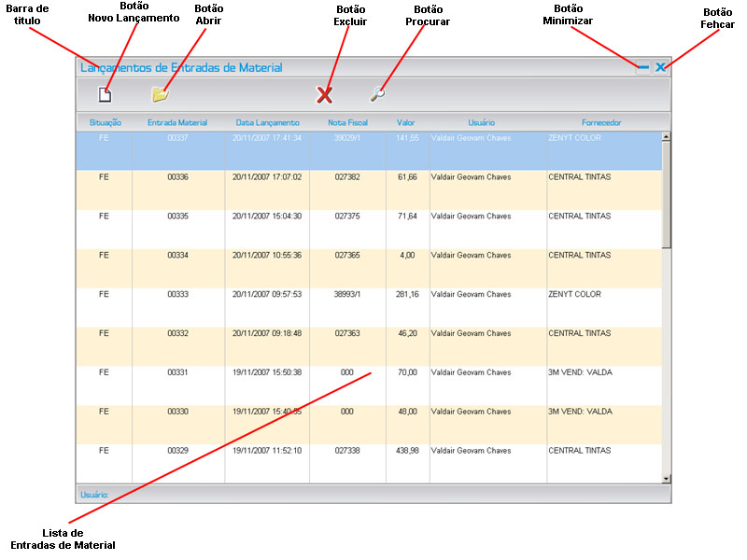Click the magnifier Procurar icon

377,93
